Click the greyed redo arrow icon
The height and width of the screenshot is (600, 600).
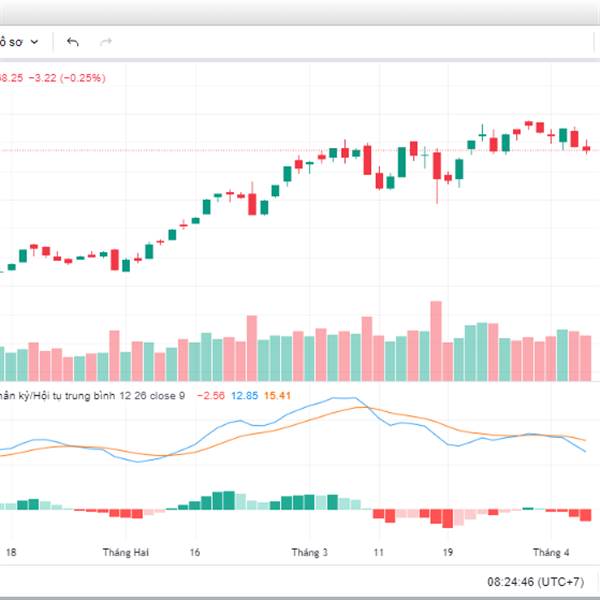tap(106, 42)
